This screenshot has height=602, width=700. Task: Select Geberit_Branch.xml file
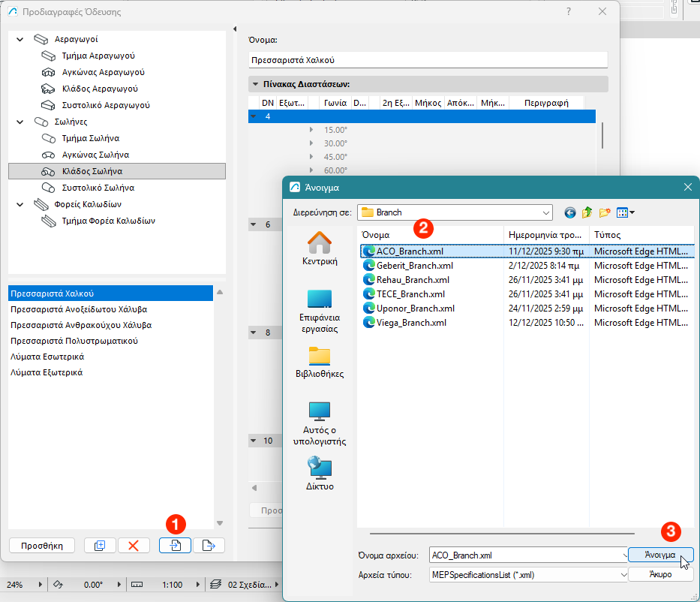[x=415, y=265]
